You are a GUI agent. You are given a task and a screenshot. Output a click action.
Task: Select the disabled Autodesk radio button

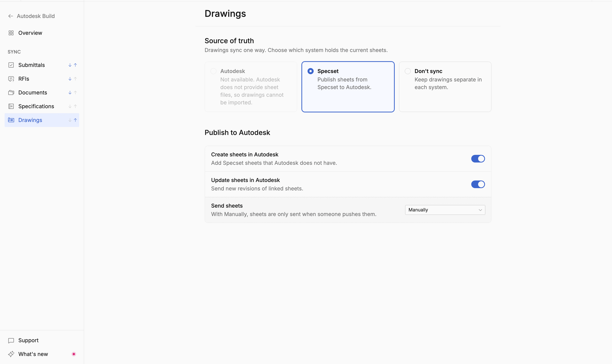pos(213,71)
